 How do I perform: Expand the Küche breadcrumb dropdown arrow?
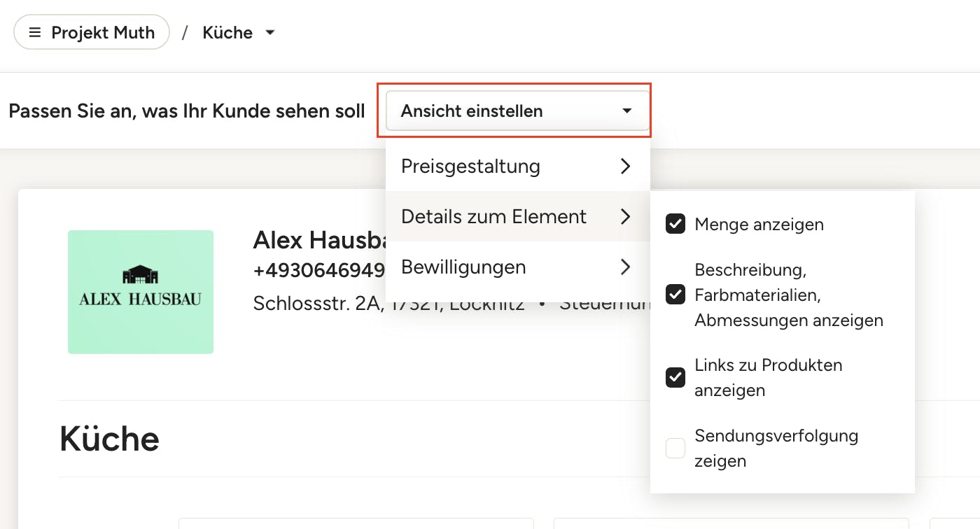pos(270,33)
